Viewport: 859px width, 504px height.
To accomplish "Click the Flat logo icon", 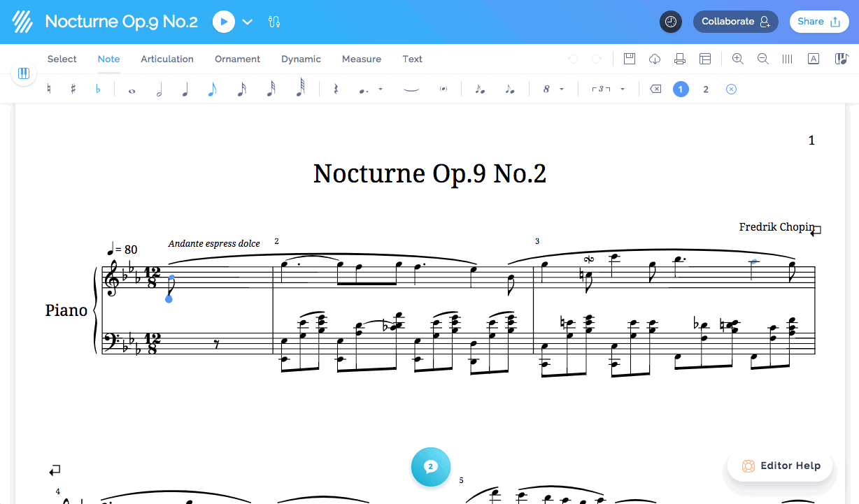I will pos(23,22).
